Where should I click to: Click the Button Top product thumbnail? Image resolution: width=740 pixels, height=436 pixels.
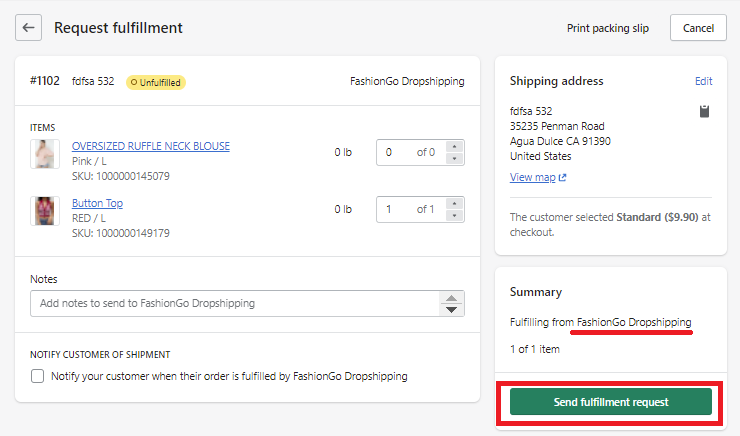[x=44, y=211]
